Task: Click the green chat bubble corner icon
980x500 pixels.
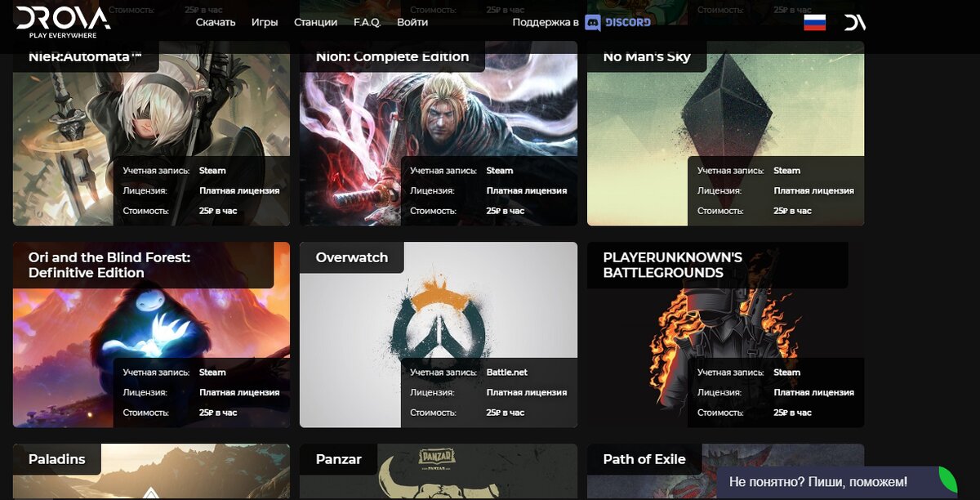Action: 947,478
